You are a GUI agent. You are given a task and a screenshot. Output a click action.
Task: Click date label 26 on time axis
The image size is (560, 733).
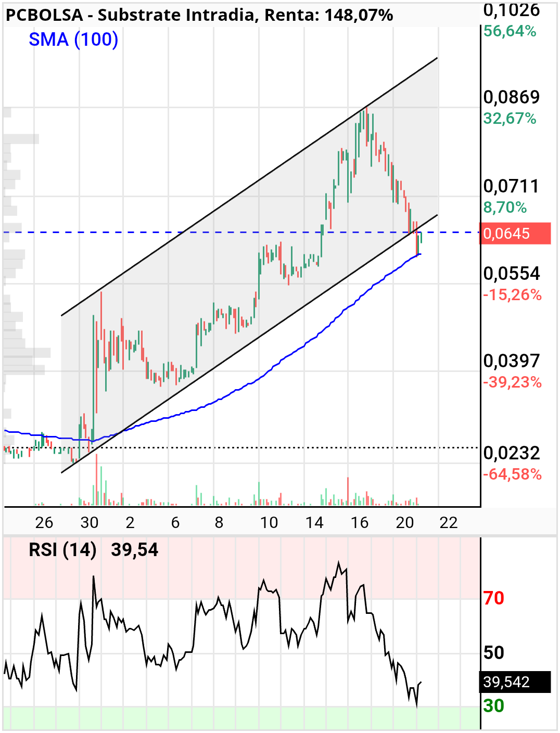pos(44,522)
